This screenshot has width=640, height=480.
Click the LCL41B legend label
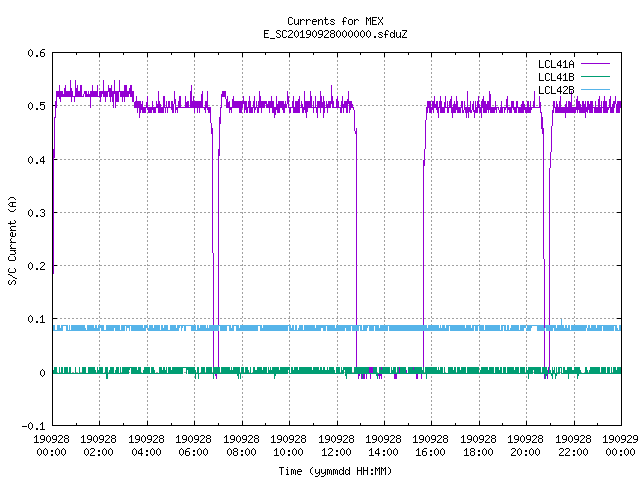556,77
